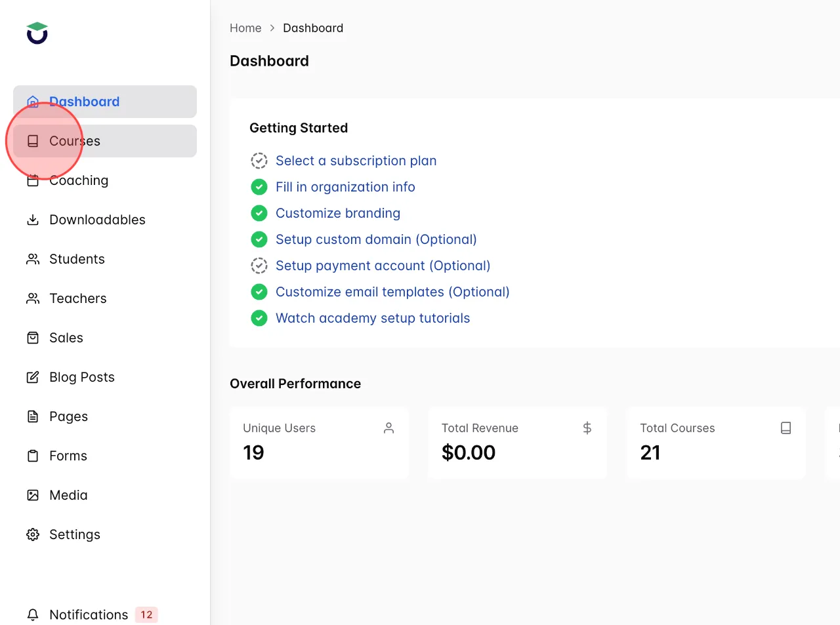
Task: Open Customize email templates (Optional) link
Action: tap(392, 292)
